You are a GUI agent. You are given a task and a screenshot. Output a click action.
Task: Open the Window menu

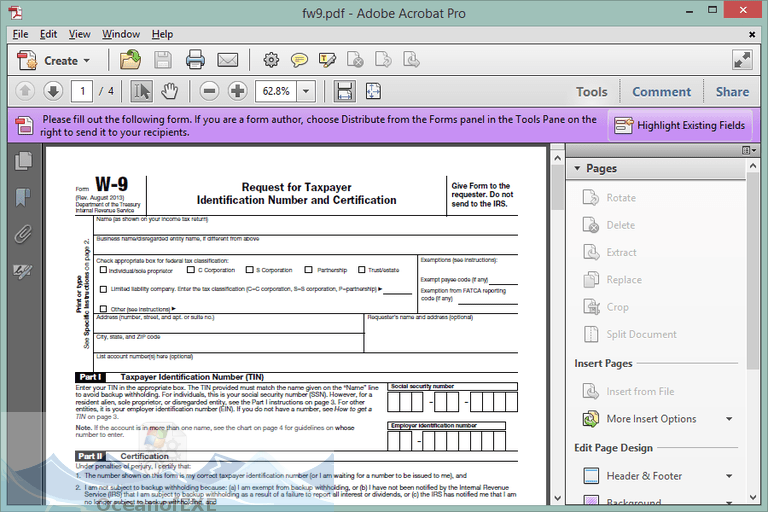pyautogui.click(x=121, y=34)
